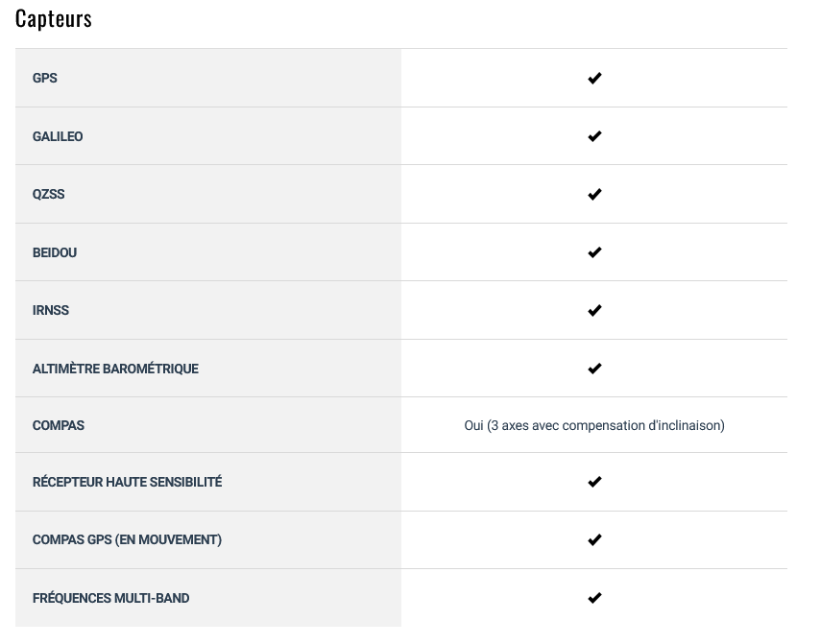Select the QZSS label text
Image resolution: width=821 pixels, height=644 pixels.
[x=49, y=194]
